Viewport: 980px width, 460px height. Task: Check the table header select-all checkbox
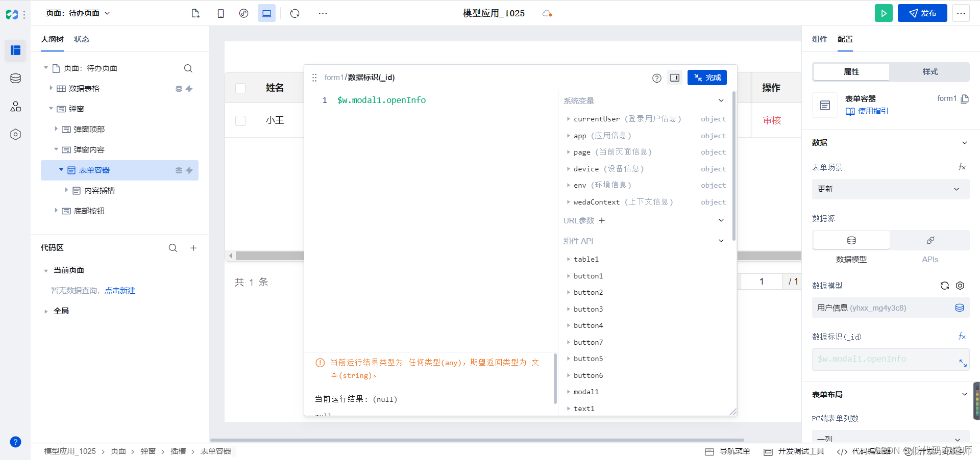click(240, 88)
